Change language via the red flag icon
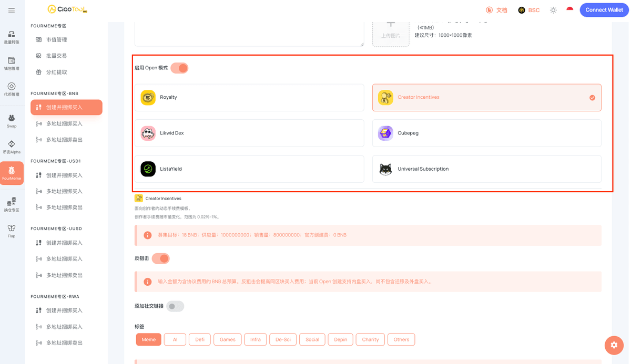Image resolution: width=631 pixels, height=364 pixels. click(570, 10)
